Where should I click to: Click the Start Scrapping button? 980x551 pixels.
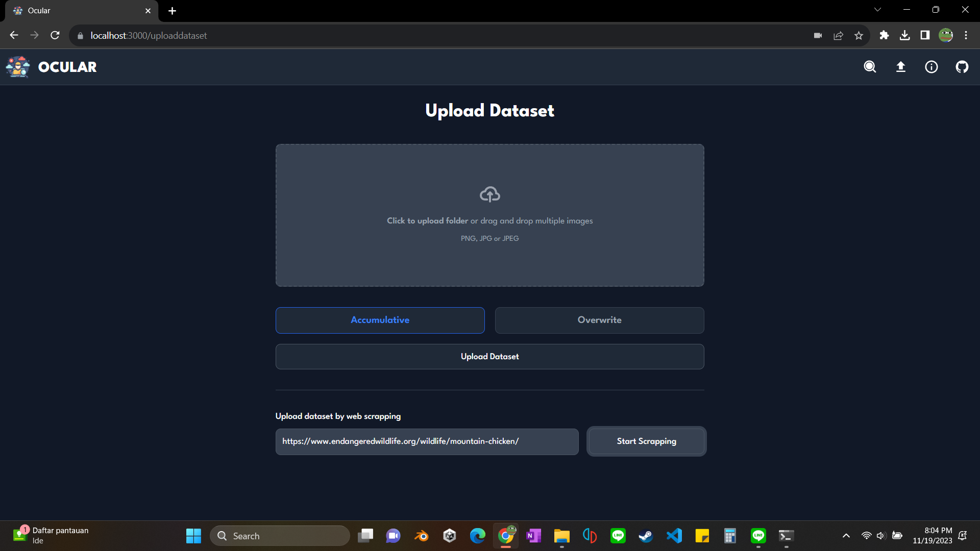click(646, 441)
